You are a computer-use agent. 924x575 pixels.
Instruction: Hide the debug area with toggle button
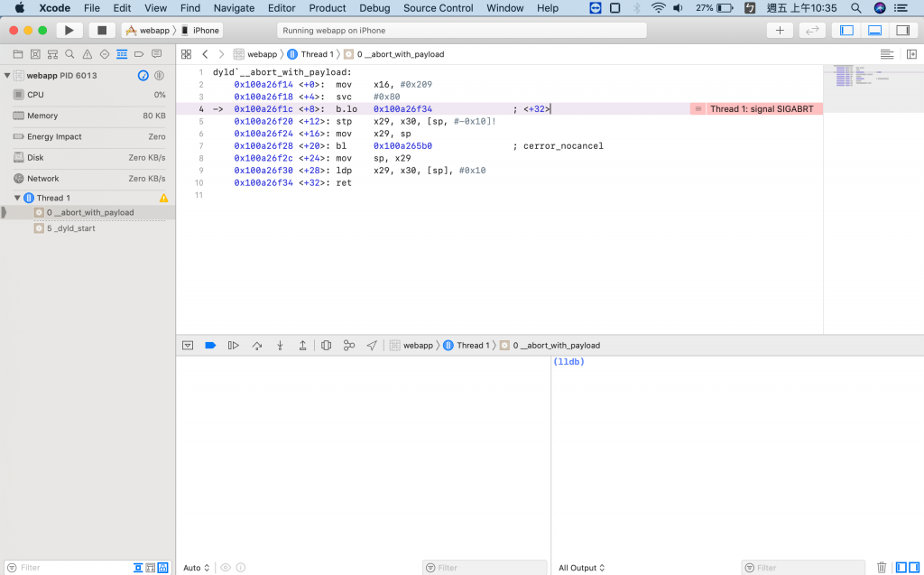[188, 346]
